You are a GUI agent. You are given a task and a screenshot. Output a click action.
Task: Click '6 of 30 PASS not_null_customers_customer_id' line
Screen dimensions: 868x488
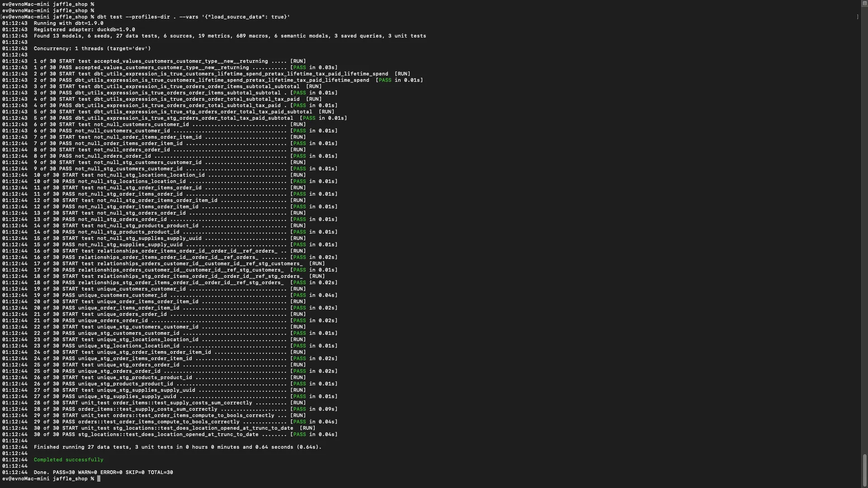(x=186, y=131)
